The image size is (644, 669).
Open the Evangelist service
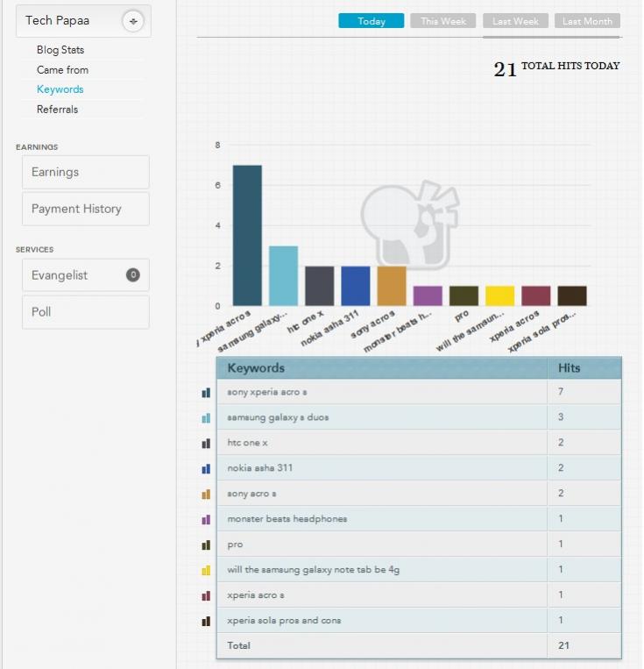(x=86, y=275)
